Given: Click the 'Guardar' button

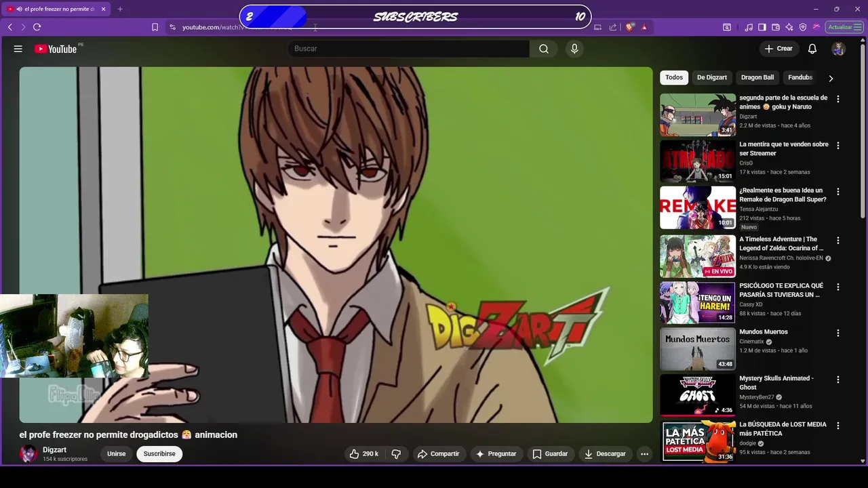Looking at the screenshot, I should [x=550, y=454].
